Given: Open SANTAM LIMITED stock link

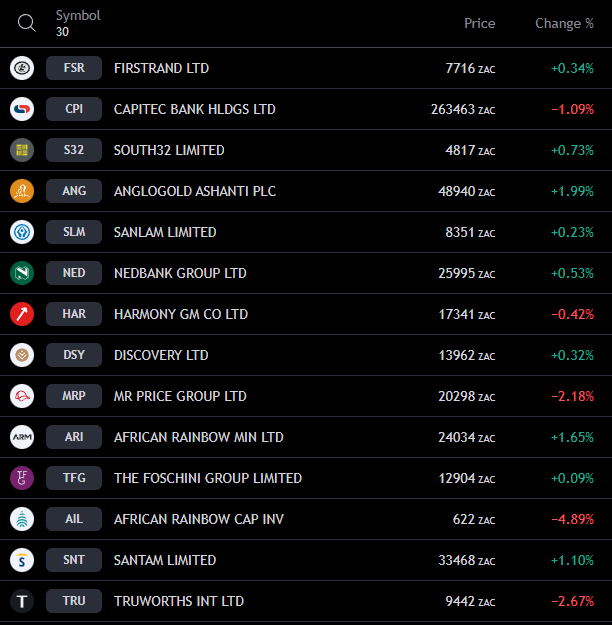Looking at the screenshot, I should click(x=165, y=560).
